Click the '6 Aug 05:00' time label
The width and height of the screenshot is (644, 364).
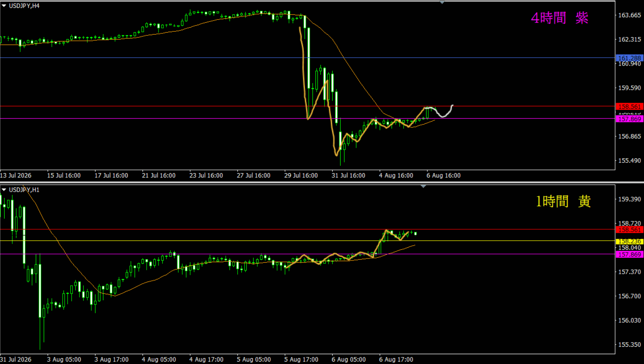[x=349, y=359]
